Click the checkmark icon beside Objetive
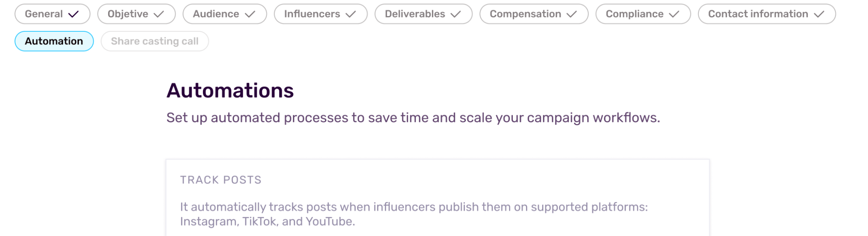 tap(159, 14)
